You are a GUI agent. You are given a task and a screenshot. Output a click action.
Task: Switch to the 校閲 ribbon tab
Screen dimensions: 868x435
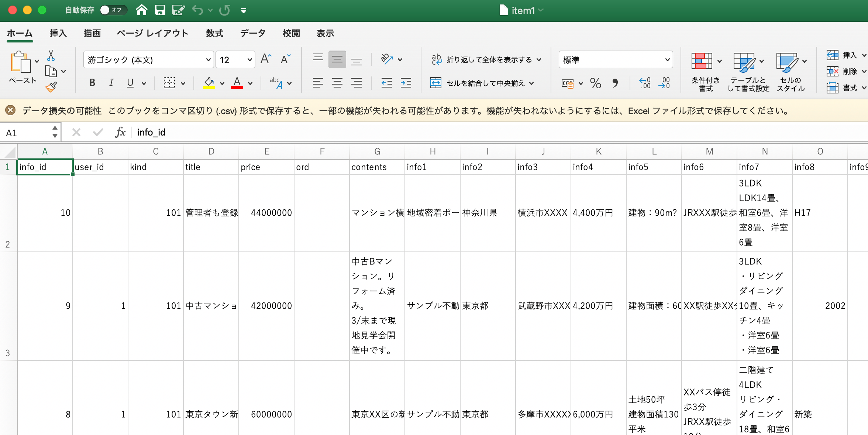pyautogui.click(x=291, y=33)
